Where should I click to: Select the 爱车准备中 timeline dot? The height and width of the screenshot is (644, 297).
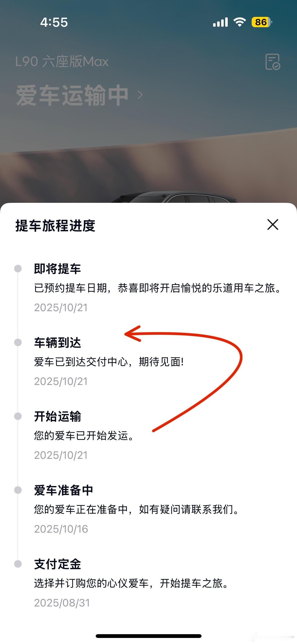click(18, 490)
